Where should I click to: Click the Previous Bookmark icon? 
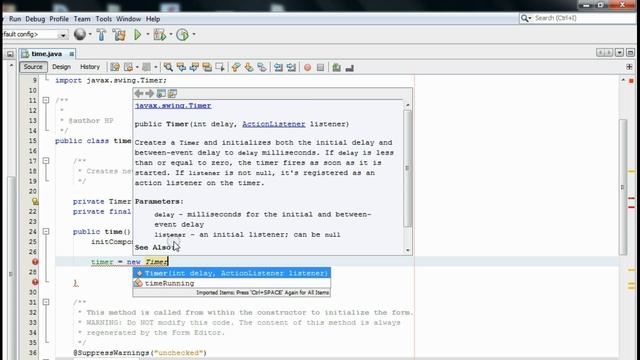(x=236, y=67)
